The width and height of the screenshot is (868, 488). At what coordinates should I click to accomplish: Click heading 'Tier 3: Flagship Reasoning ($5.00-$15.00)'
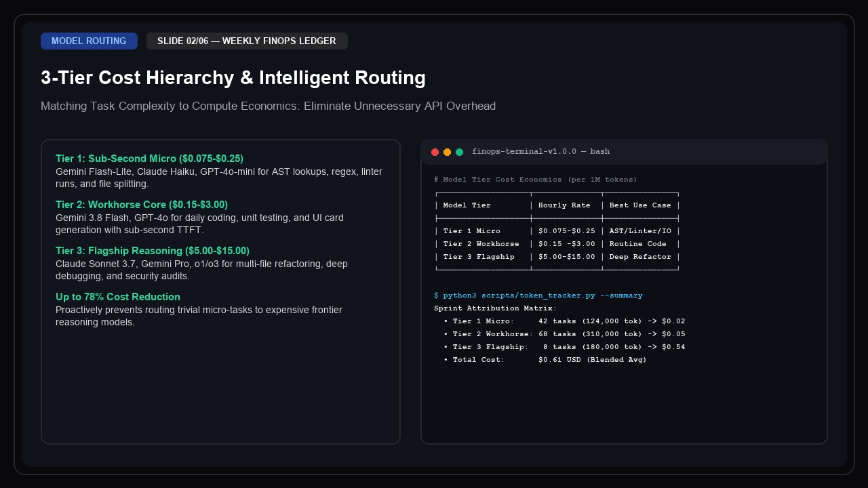(153, 251)
